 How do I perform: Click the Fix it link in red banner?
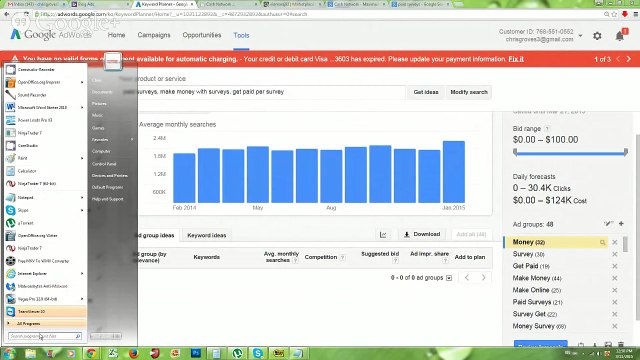[516, 59]
